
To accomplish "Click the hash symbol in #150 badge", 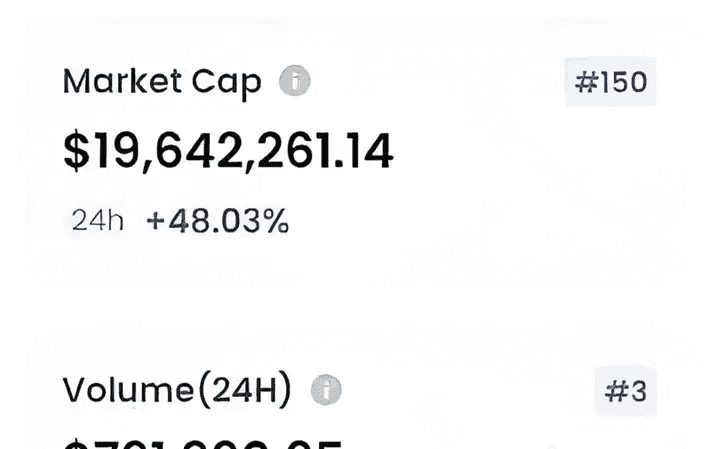I will point(585,82).
